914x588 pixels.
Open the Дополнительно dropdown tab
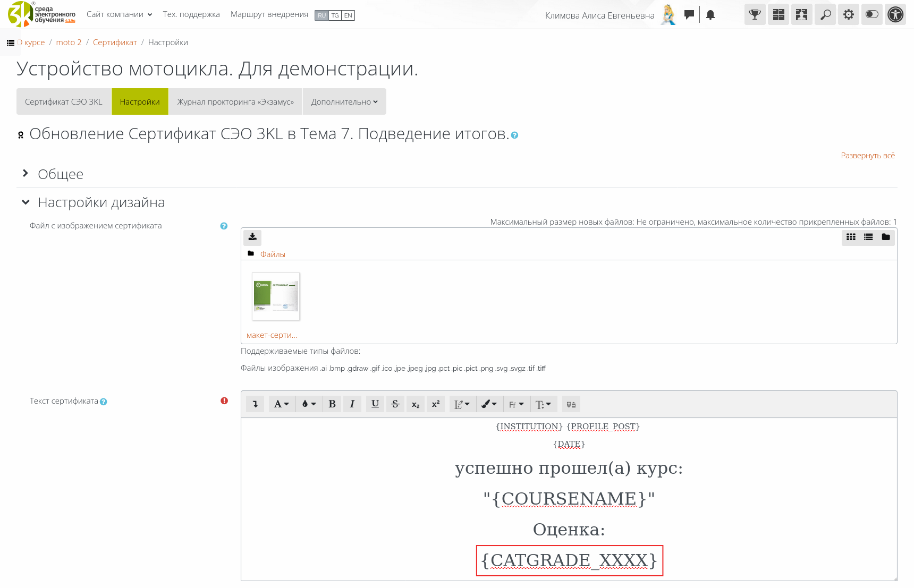coord(344,102)
